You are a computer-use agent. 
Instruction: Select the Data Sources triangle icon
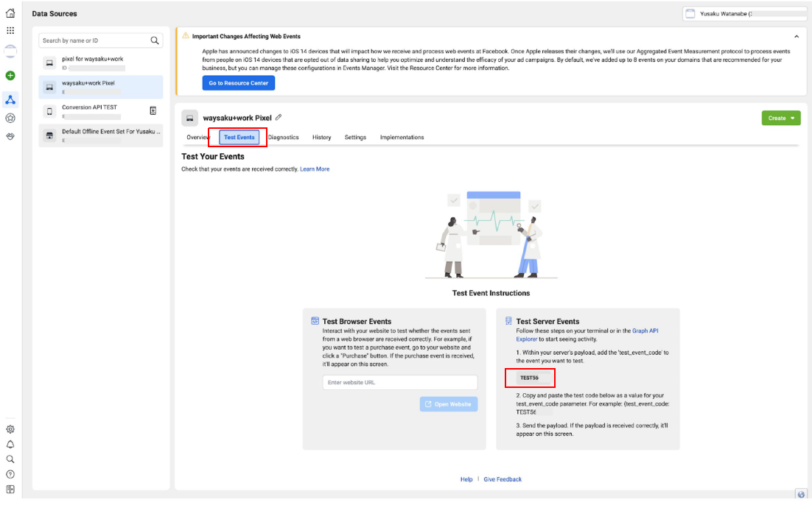tap(10, 99)
